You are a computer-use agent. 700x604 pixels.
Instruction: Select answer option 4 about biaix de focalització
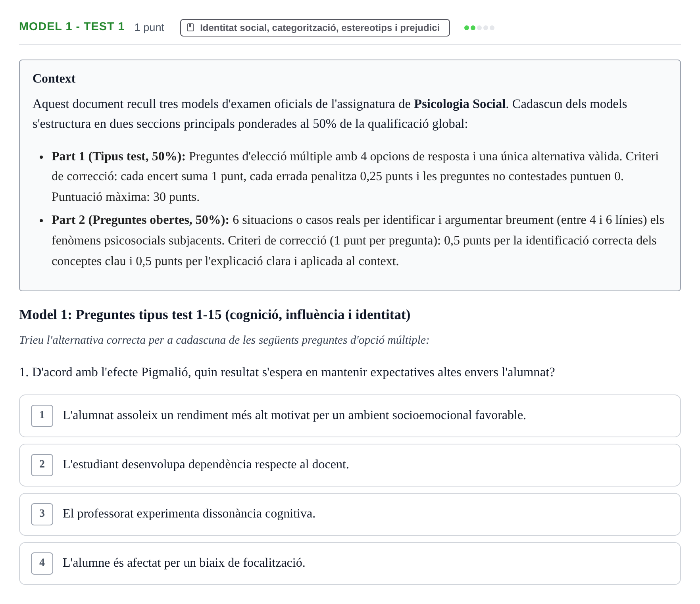350,564
